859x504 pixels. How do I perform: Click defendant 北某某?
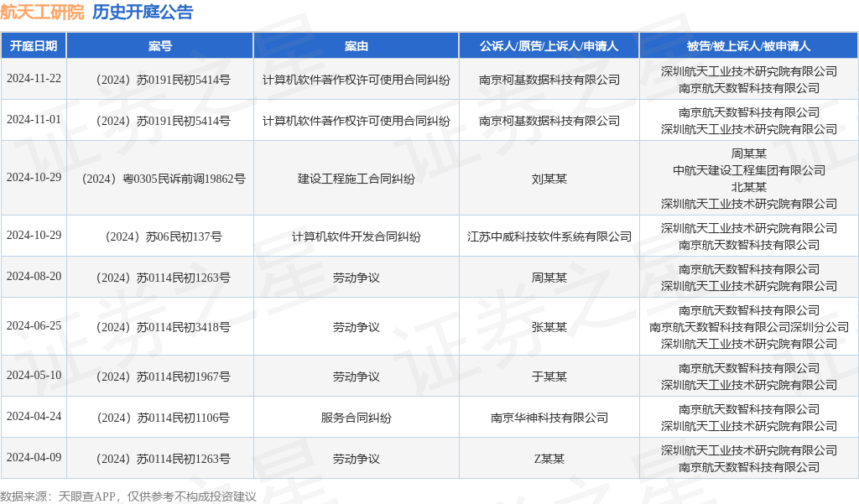749,187
